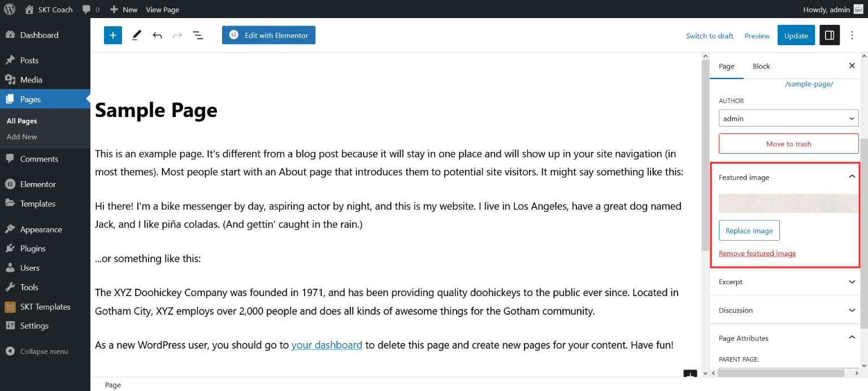Select the Tools pencil icon
Screen dimensions: 868x391
pos(137,35)
